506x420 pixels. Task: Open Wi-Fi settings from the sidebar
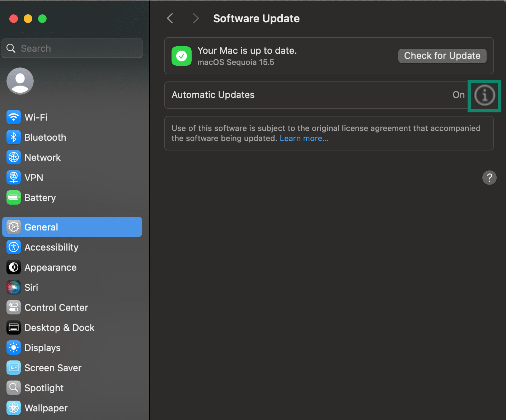click(x=36, y=117)
